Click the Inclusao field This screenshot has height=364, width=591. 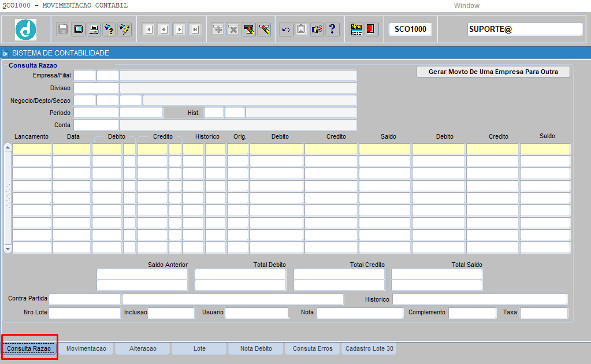(171, 313)
